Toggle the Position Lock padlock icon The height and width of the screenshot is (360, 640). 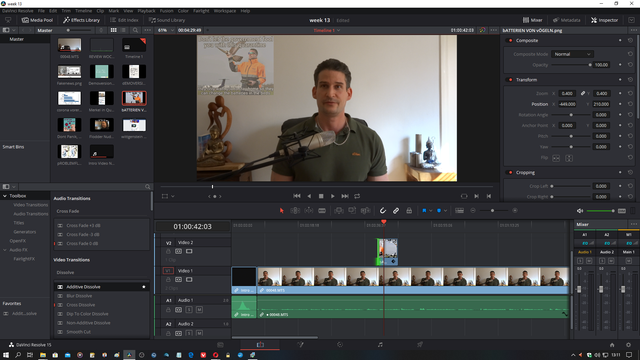tap(409, 211)
